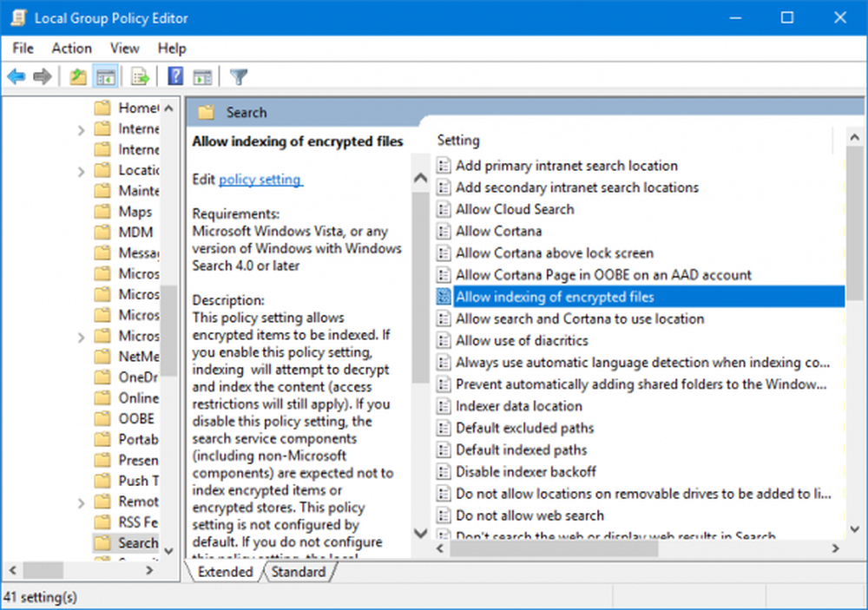The width and height of the screenshot is (868, 610).
Task: Select Allow Cortana setting
Action: [x=498, y=231]
